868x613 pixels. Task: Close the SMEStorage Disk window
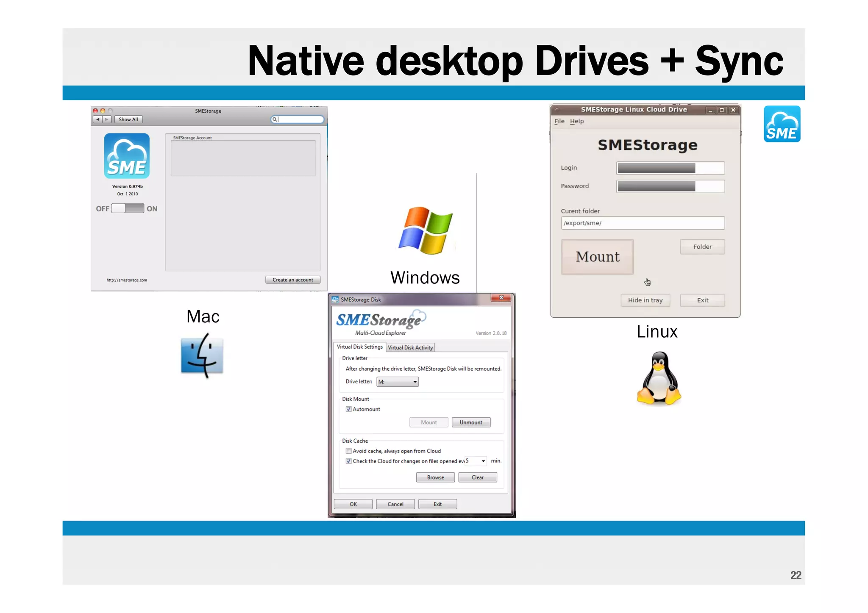[x=501, y=298]
